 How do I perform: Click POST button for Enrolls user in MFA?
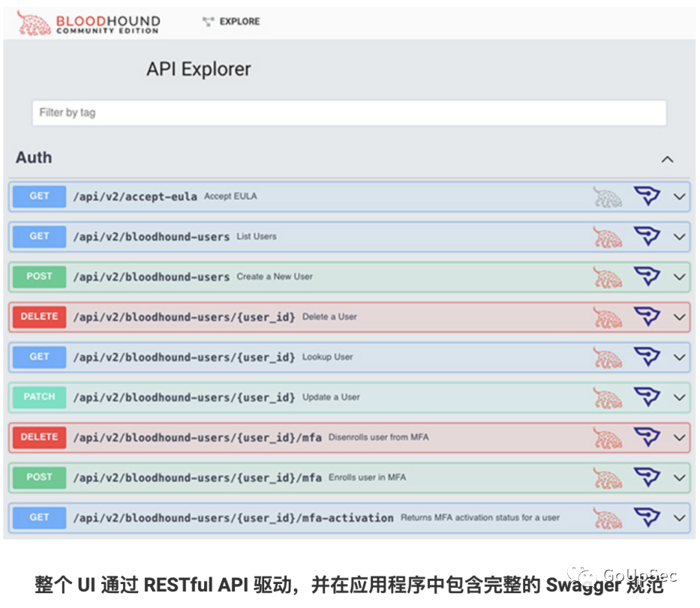(39, 478)
